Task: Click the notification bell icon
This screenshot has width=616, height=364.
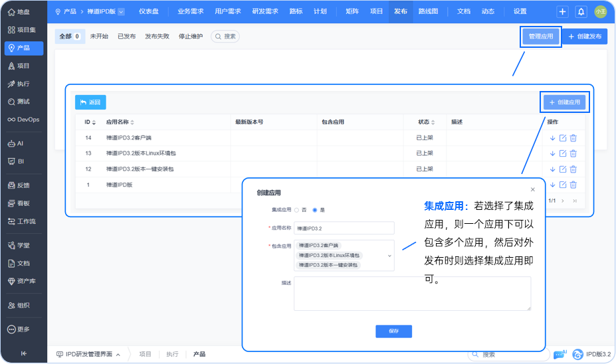Action: tap(581, 11)
